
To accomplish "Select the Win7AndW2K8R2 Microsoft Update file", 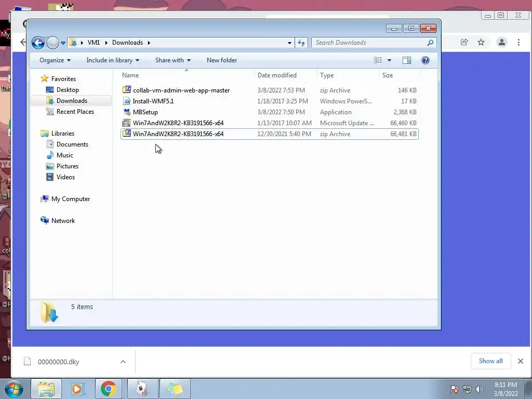I will click(270, 123).
